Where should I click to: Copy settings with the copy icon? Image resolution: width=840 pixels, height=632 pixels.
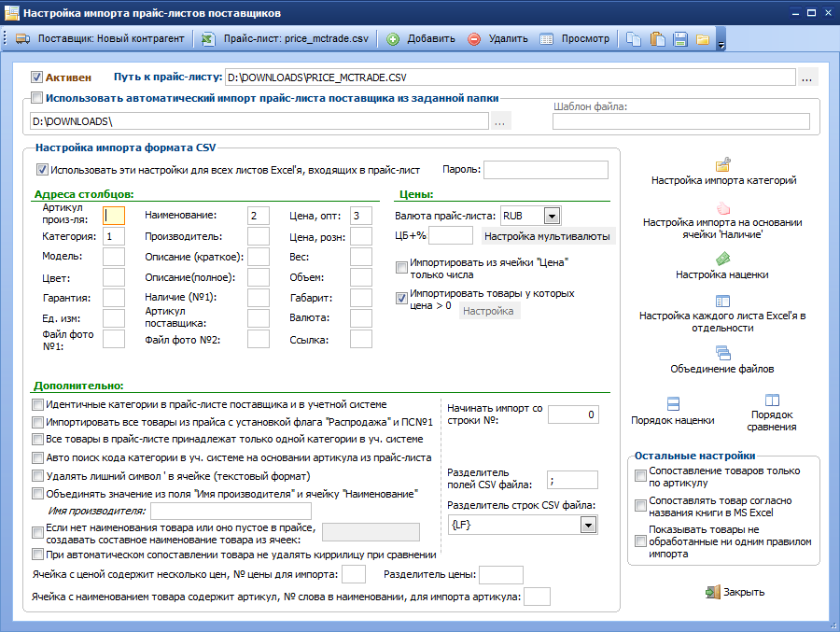coord(634,39)
